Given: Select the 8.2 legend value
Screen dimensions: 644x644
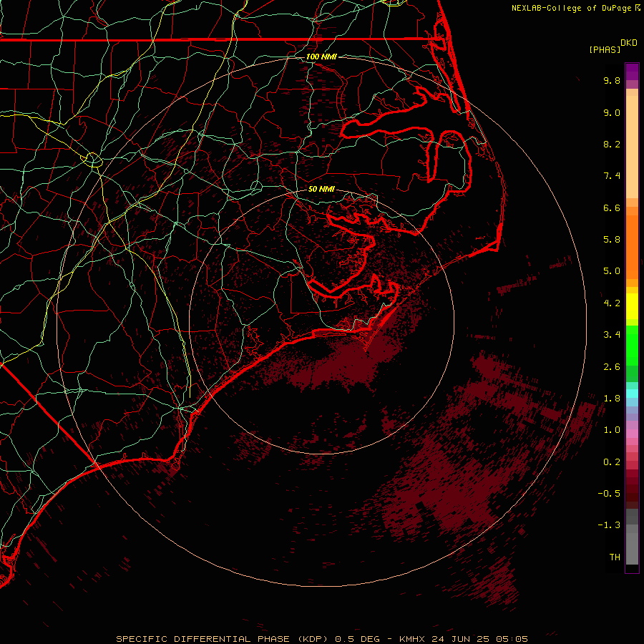Looking at the screenshot, I should pos(612,144).
